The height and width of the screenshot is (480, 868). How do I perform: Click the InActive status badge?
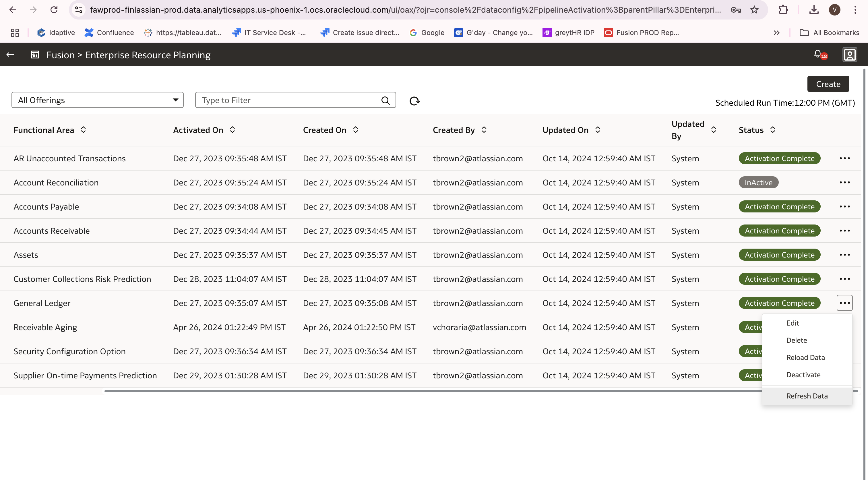coord(758,182)
